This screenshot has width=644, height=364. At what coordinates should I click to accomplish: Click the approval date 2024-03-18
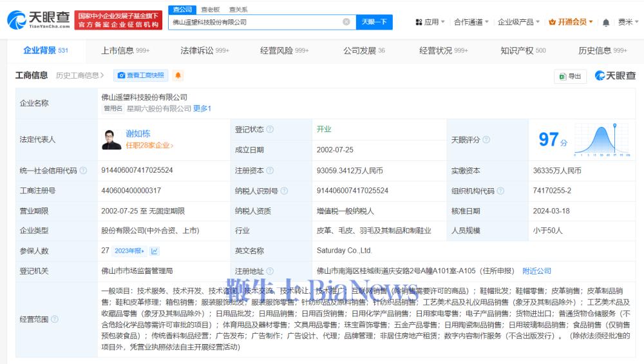point(551,211)
